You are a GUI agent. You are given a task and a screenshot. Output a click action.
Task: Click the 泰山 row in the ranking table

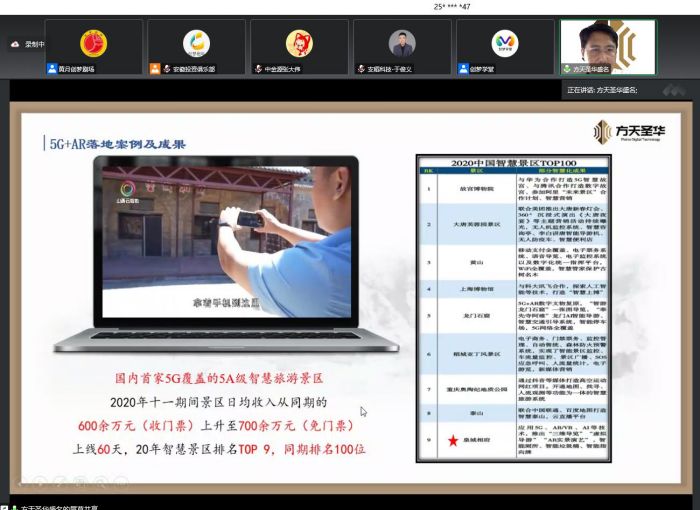coord(513,413)
